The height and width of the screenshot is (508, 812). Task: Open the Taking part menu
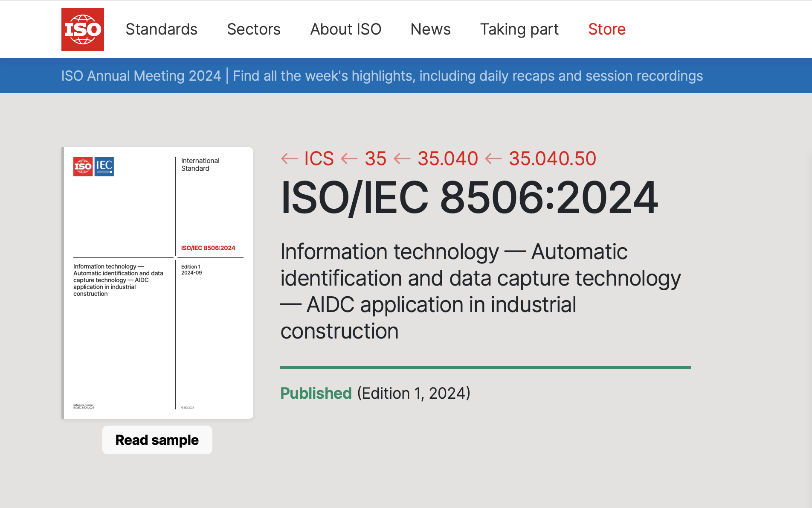[519, 29]
